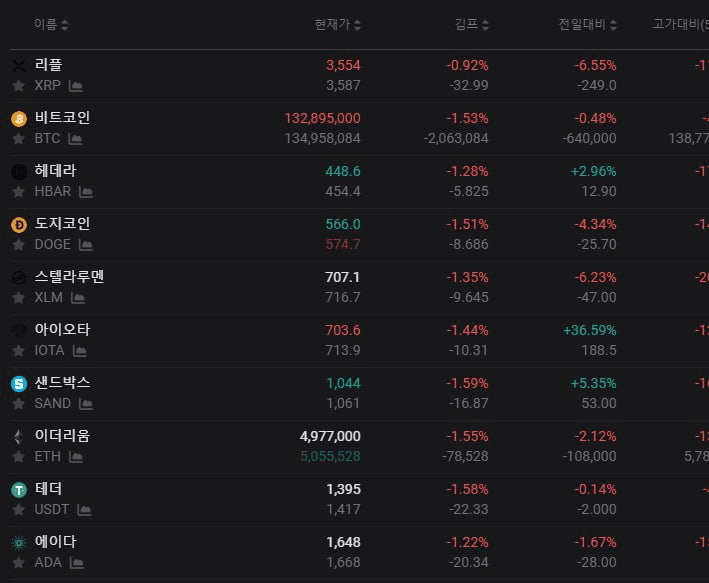Open the ADA chart icon
Screen dimensions: 709x583
pyautogui.click(x=77, y=563)
